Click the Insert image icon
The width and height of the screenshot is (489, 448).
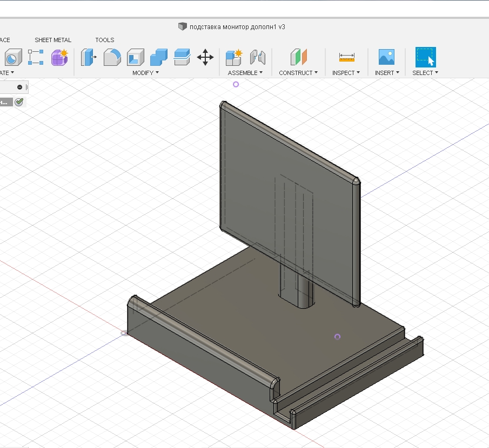point(386,57)
